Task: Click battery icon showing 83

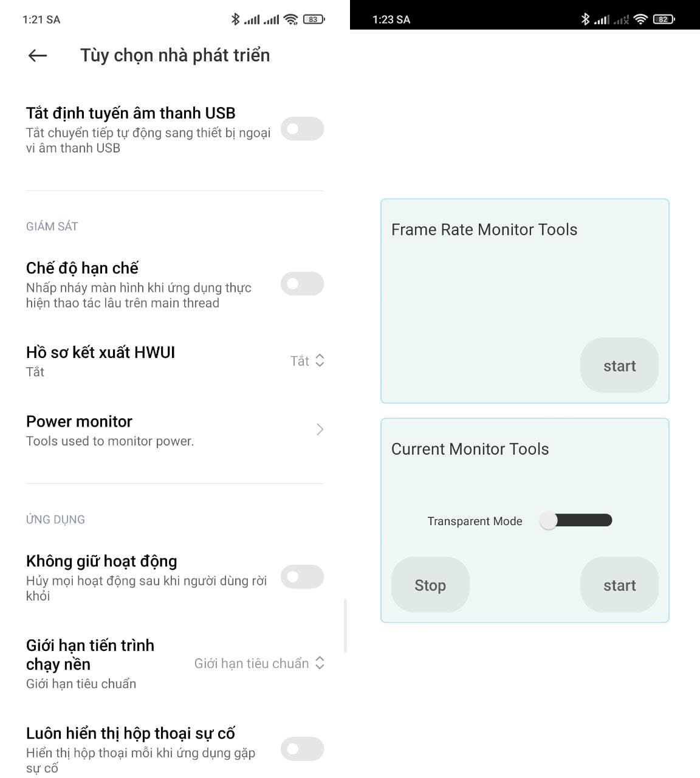Action: pyautogui.click(x=314, y=19)
